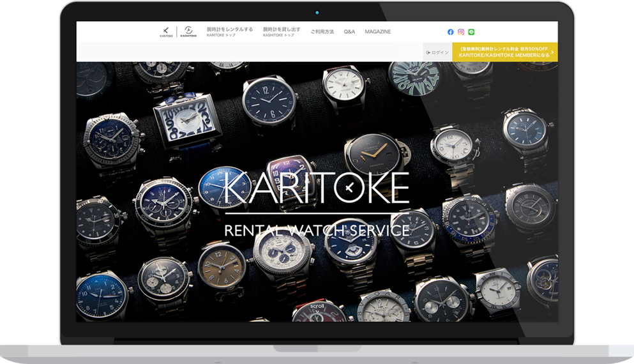Open 腕時計を貸し出す KASHITOKE トップ menu

282,32
